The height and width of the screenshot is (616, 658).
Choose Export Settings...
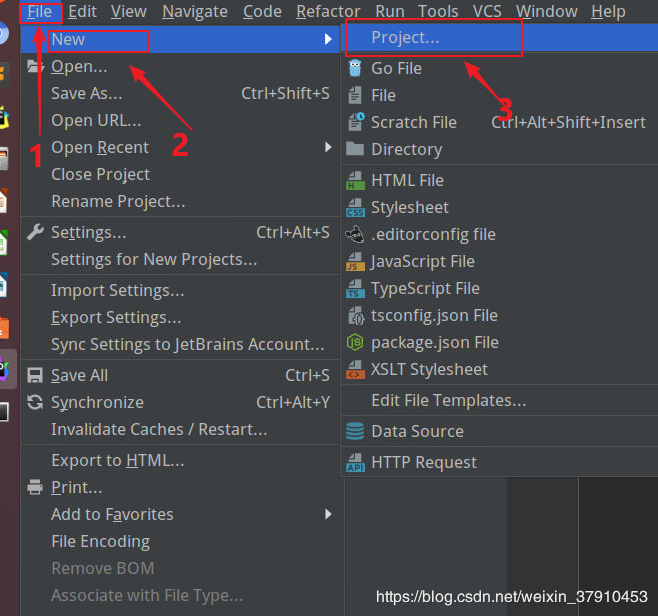click(180, 317)
